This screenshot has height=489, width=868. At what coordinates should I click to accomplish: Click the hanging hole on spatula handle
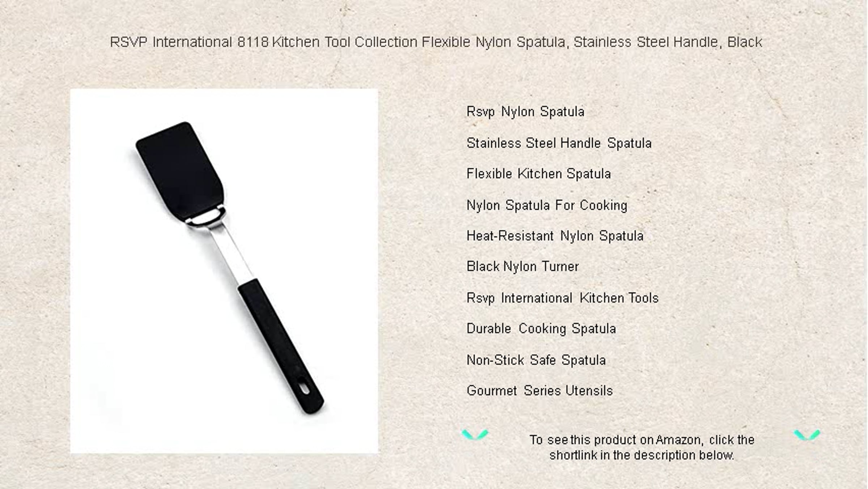tap(305, 389)
